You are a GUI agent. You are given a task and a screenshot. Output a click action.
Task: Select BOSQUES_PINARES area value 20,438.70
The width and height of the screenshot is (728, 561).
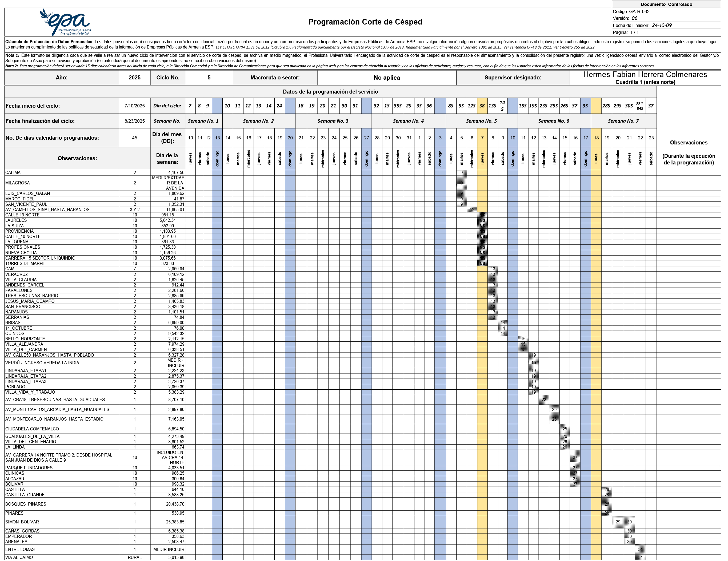175,504
